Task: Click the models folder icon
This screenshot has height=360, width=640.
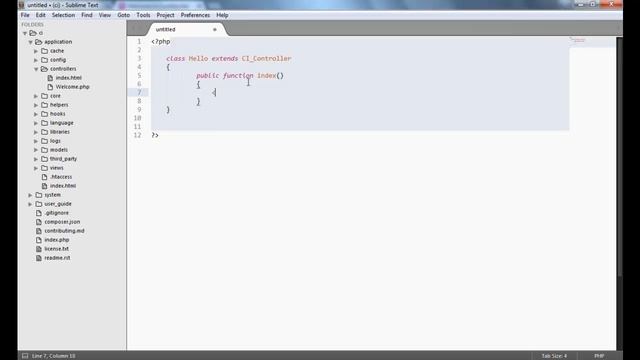Action: (x=44, y=150)
